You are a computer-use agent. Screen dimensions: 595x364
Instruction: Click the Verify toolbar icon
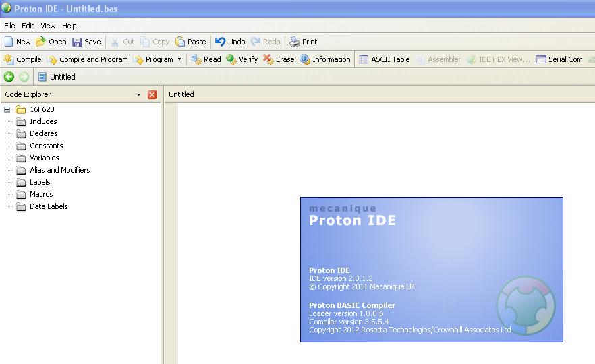click(x=231, y=59)
